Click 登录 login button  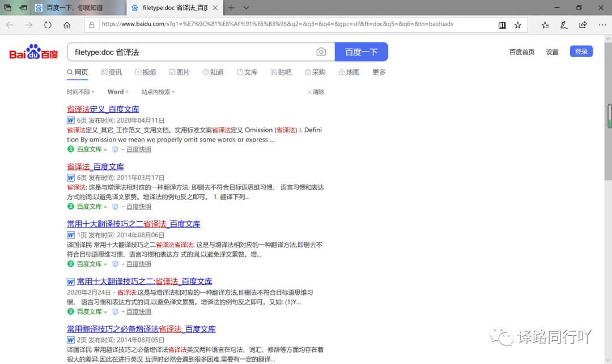581,52
